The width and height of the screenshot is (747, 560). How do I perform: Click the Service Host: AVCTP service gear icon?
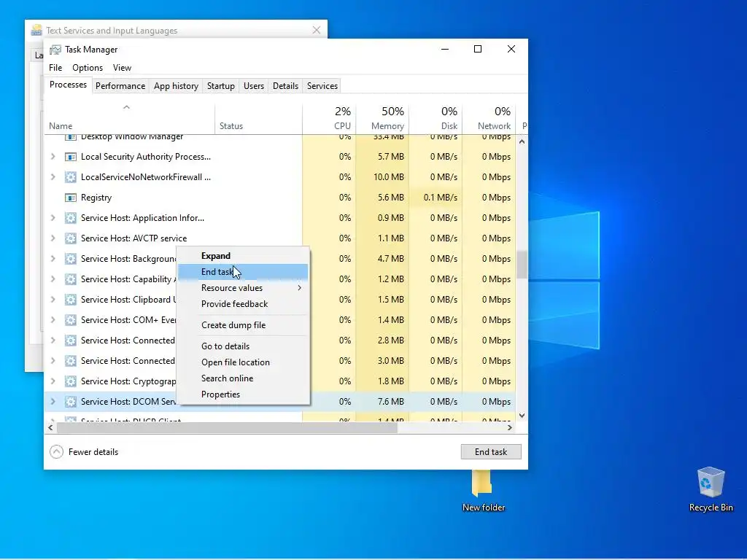click(71, 238)
